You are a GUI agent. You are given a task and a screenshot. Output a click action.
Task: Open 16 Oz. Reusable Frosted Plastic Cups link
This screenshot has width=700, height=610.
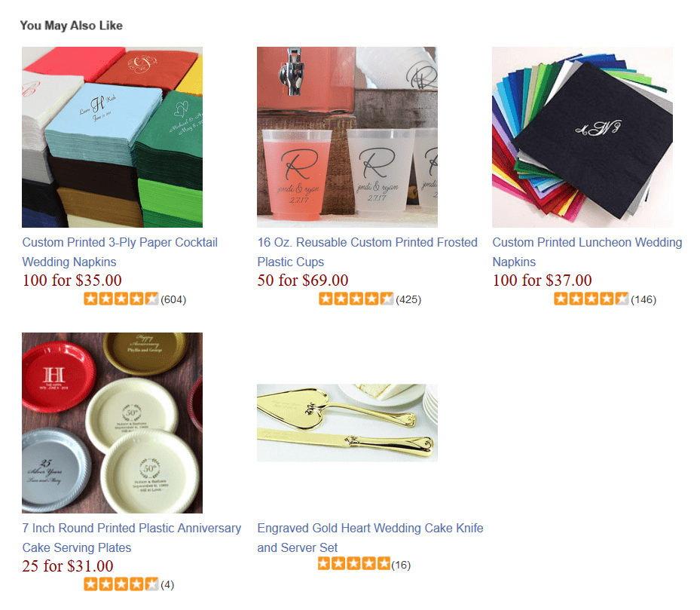click(x=368, y=252)
